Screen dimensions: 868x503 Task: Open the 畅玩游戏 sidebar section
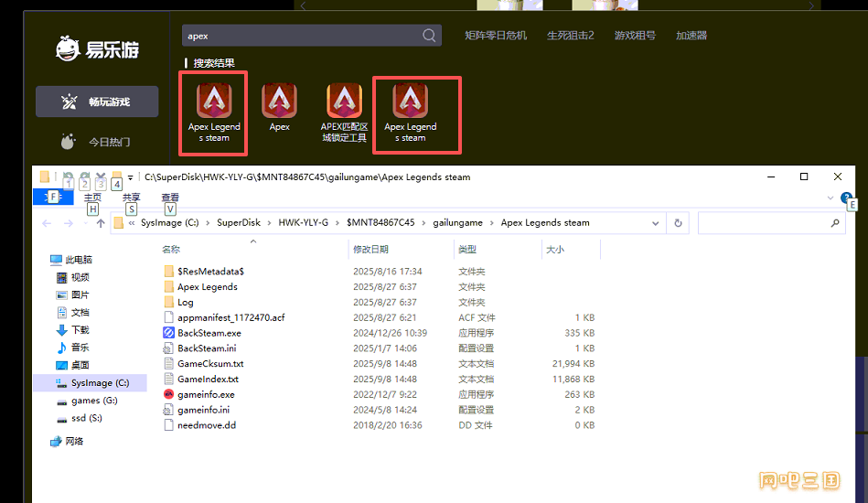point(97,102)
